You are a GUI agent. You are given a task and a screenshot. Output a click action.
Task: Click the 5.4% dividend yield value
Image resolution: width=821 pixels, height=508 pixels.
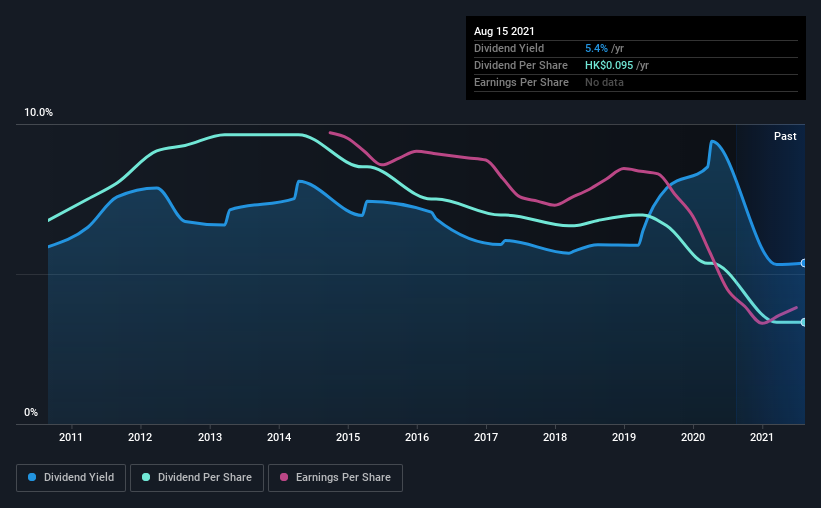(596, 48)
